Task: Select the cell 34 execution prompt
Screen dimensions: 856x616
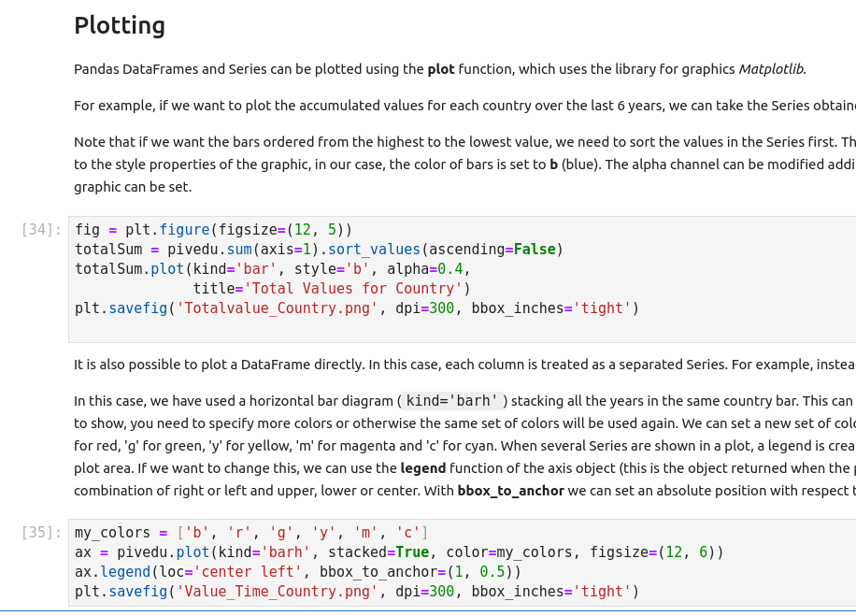Action: [42, 229]
